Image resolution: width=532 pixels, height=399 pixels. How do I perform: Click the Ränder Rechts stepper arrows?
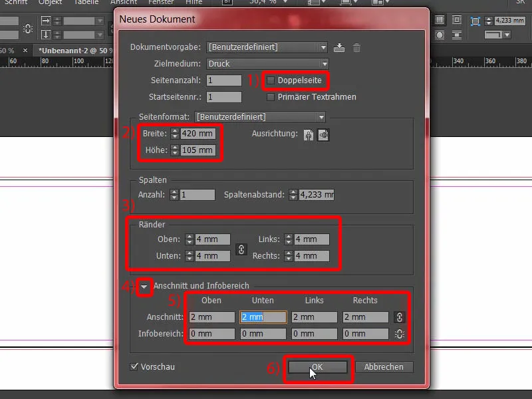coord(289,256)
